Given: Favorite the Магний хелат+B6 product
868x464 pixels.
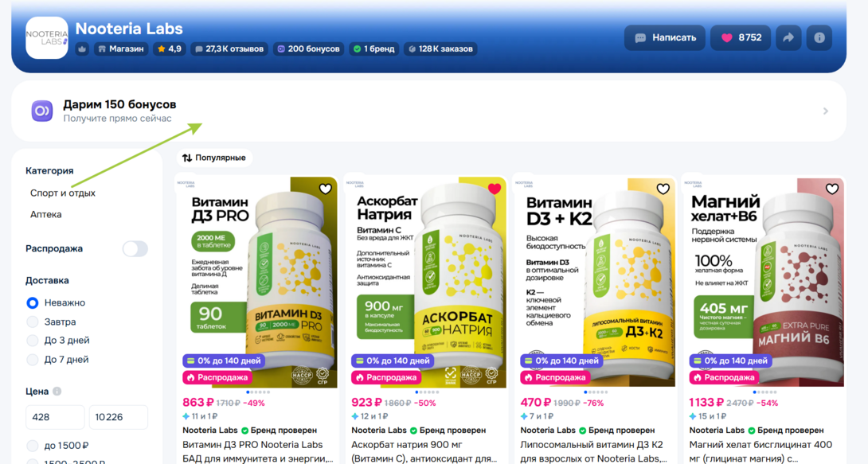Looking at the screenshot, I should pos(832,189).
